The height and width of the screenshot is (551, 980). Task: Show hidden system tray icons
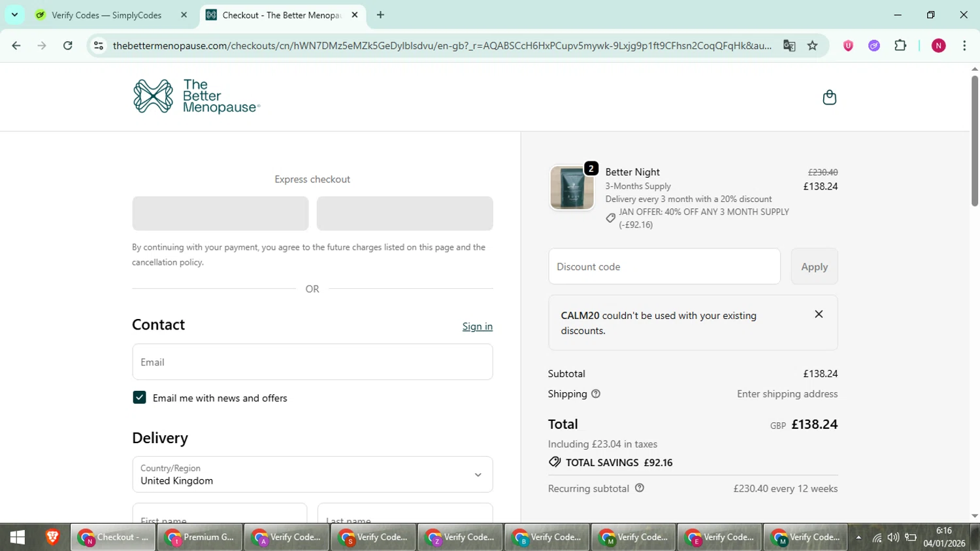tap(858, 538)
